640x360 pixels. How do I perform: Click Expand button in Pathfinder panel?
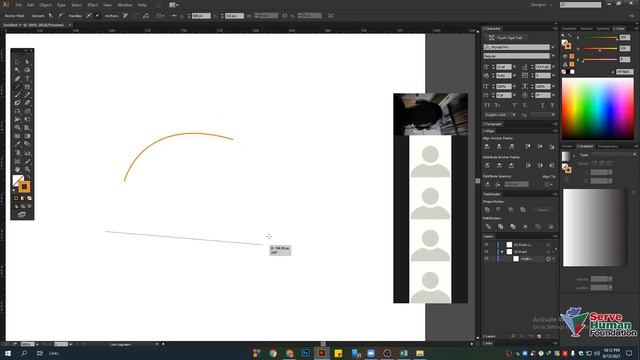[543, 210]
